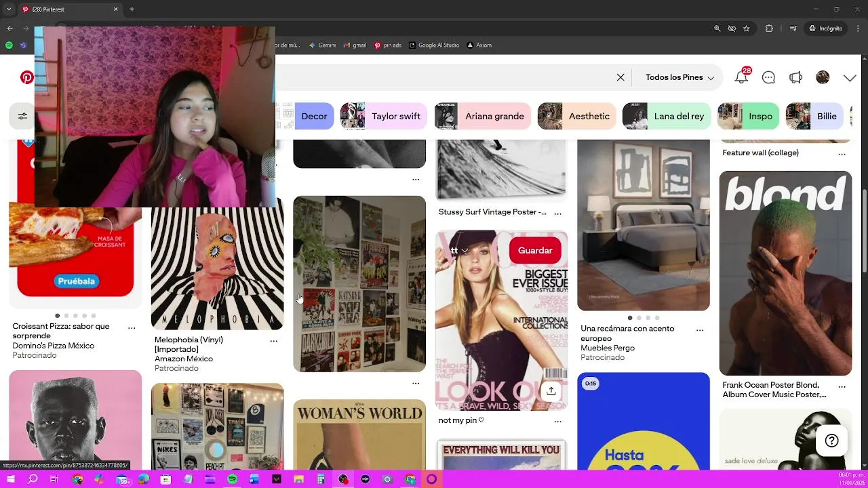Viewport: 868px width, 488px height.
Task: Expand the accounts chevron next to the profile avatar
Action: (x=849, y=78)
